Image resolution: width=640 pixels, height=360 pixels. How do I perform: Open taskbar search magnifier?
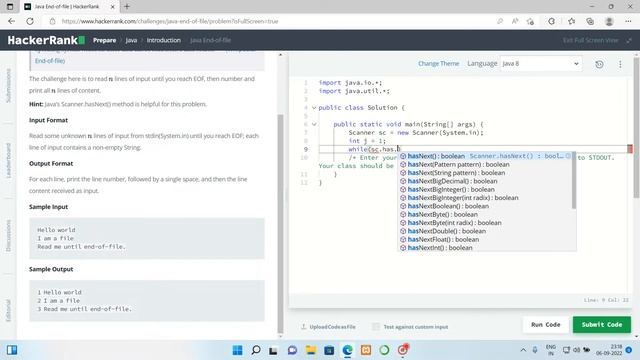click(256, 350)
